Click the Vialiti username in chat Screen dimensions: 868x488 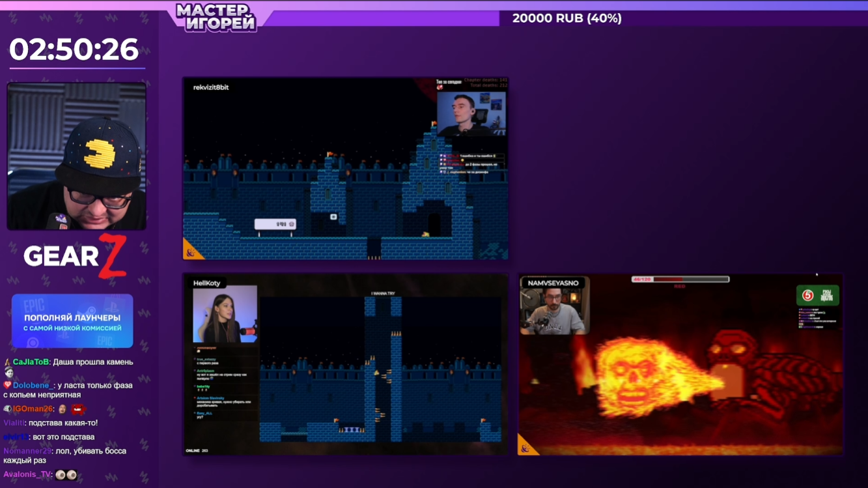14,423
